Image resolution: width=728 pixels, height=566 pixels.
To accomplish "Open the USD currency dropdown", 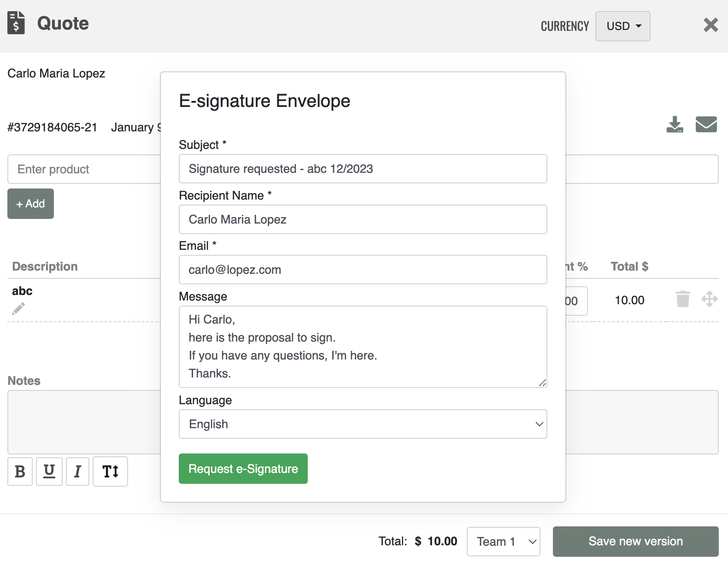I will (622, 26).
